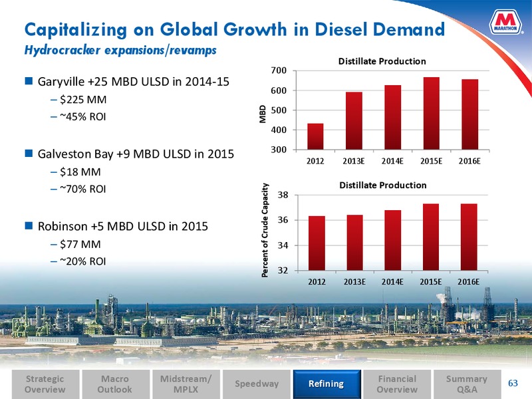Image resolution: width=532 pixels, height=399 pixels.
Task: Click the '$225 MM' sub-bullet
Action: [83, 99]
